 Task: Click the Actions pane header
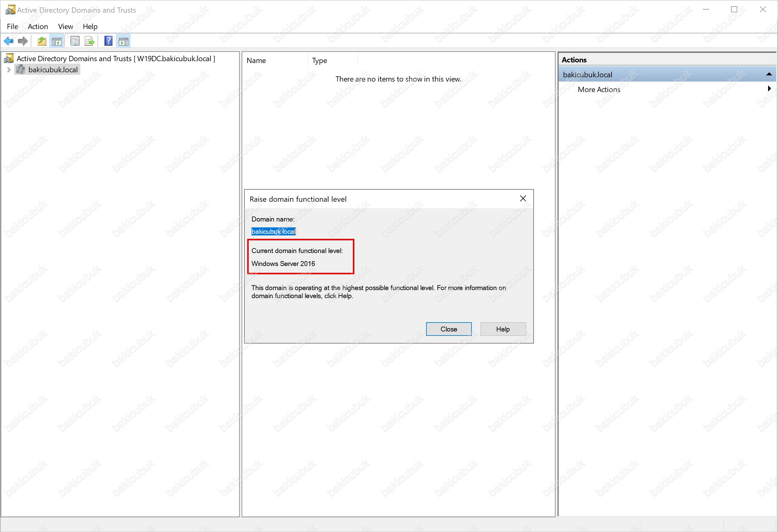point(666,60)
